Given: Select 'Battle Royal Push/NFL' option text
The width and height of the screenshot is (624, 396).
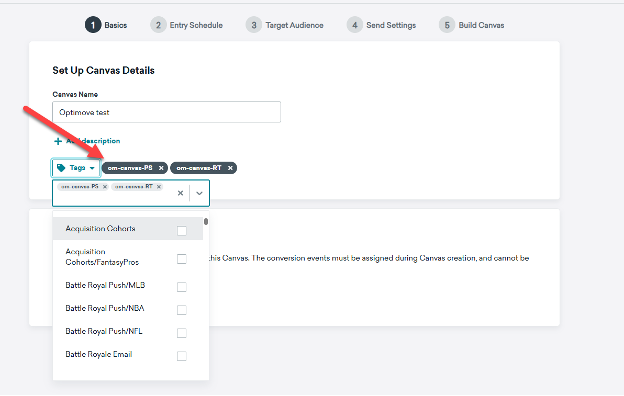Looking at the screenshot, I should pos(104,332).
